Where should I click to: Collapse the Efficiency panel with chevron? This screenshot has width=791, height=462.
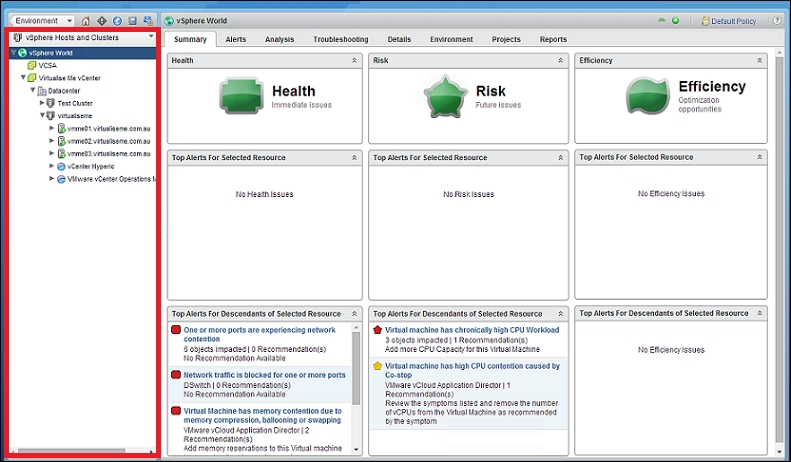(x=759, y=60)
